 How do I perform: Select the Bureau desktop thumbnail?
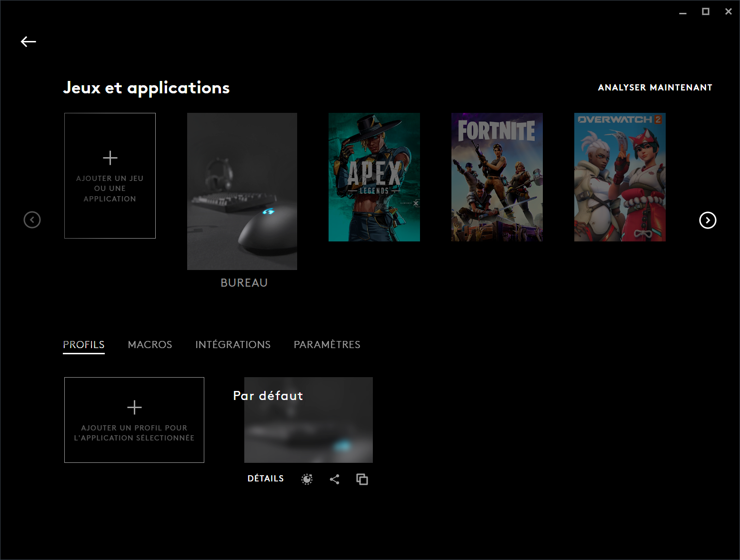242,191
